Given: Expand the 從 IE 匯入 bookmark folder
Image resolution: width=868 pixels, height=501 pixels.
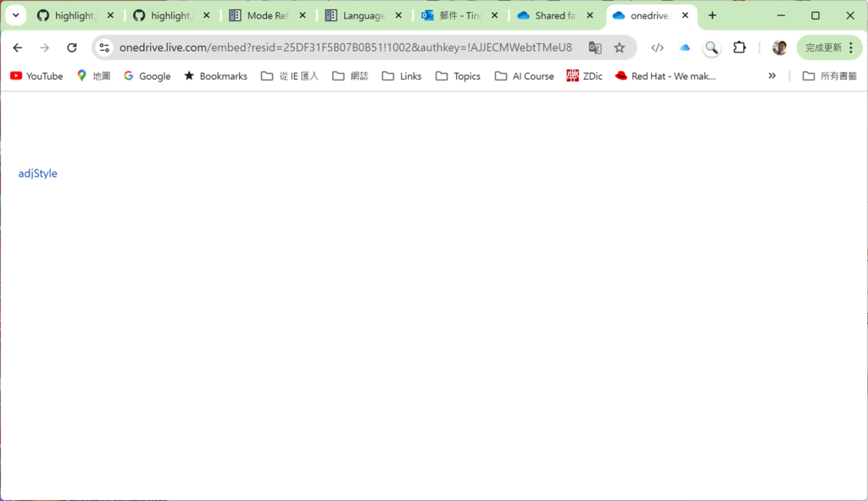Looking at the screenshot, I should (x=290, y=75).
